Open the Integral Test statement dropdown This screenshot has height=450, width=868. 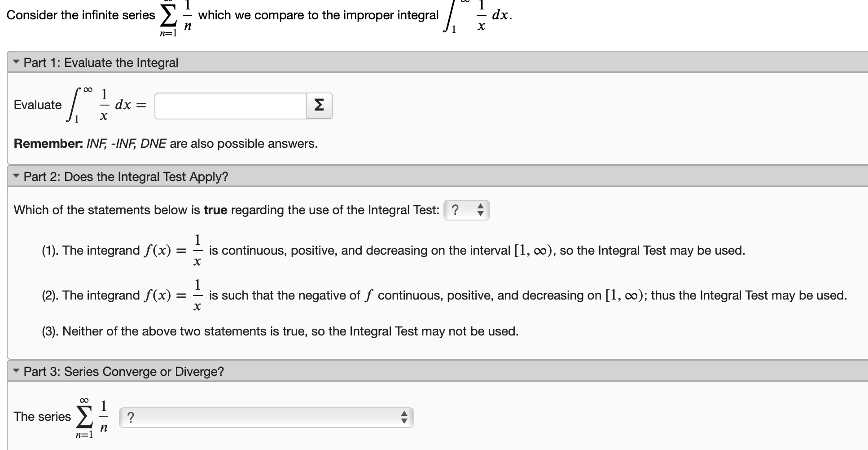point(467,210)
